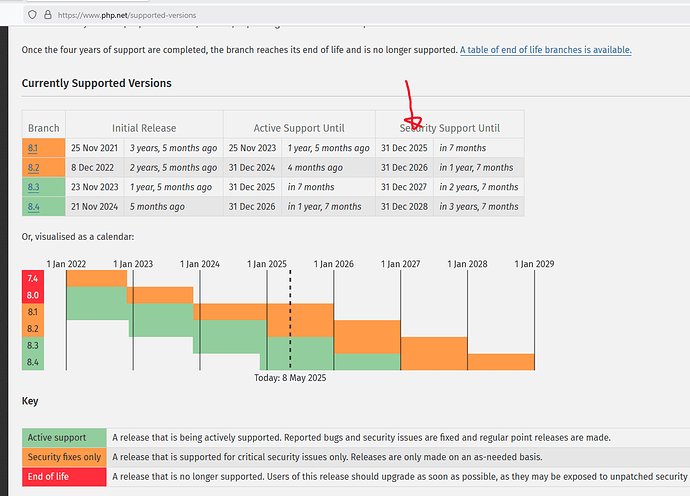This screenshot has height=496, width=690.
Task: Open the end of life branches table link
Action: click(546, 50)
